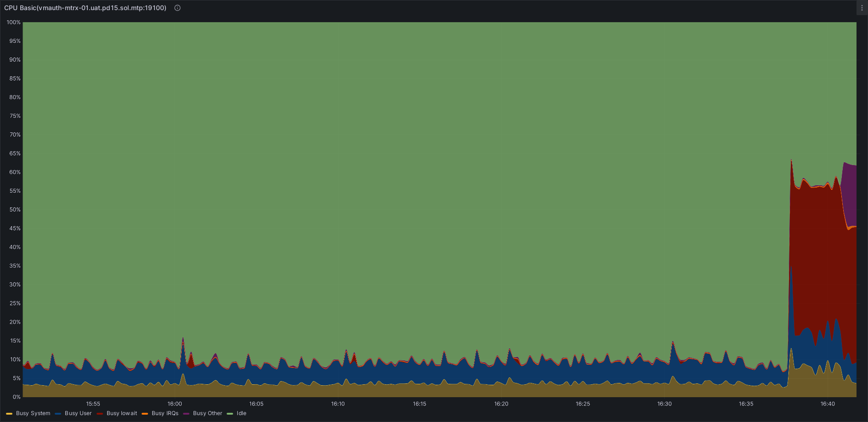Click the Busy User blue color swatch
868x422 pixels.
(58, 414)
